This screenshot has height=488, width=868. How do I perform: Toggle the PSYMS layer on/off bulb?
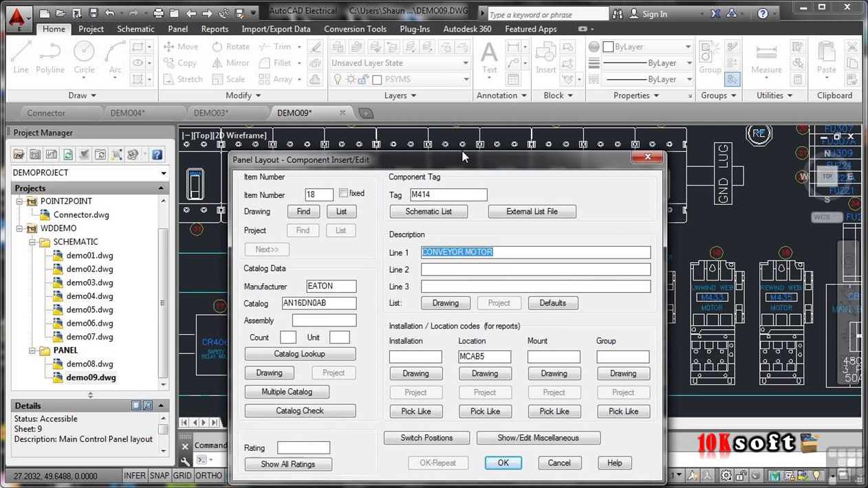338,79
